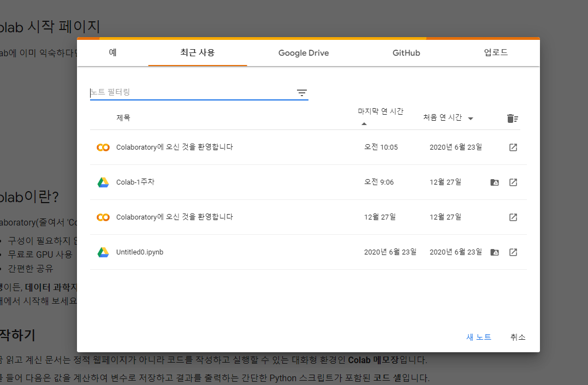This screenshot has width=588, height=385.
Task: Switch to the GitHub tab
Action: tap(406, 53)
